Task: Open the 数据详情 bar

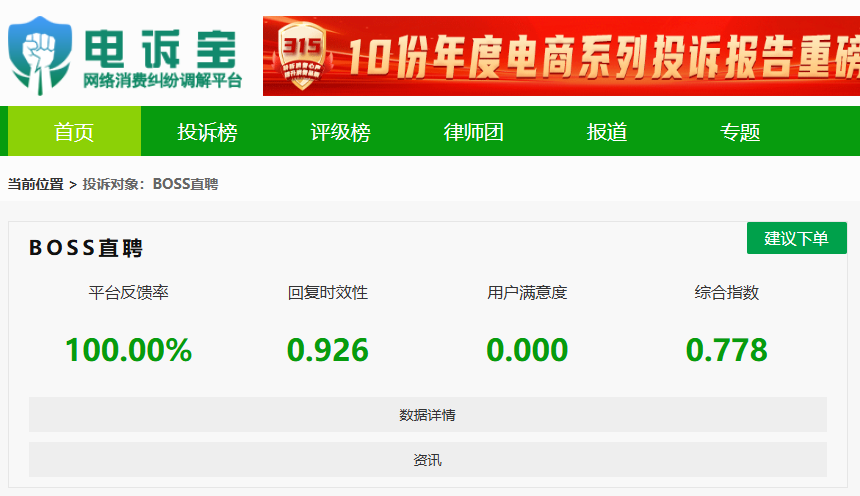Action: pyautogui.click(x=428, y=415)
